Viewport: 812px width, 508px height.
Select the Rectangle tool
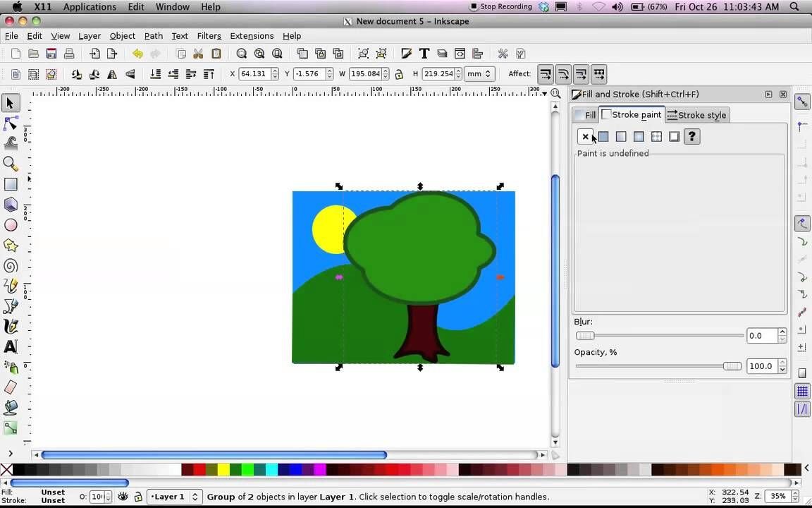click(11, 184)
